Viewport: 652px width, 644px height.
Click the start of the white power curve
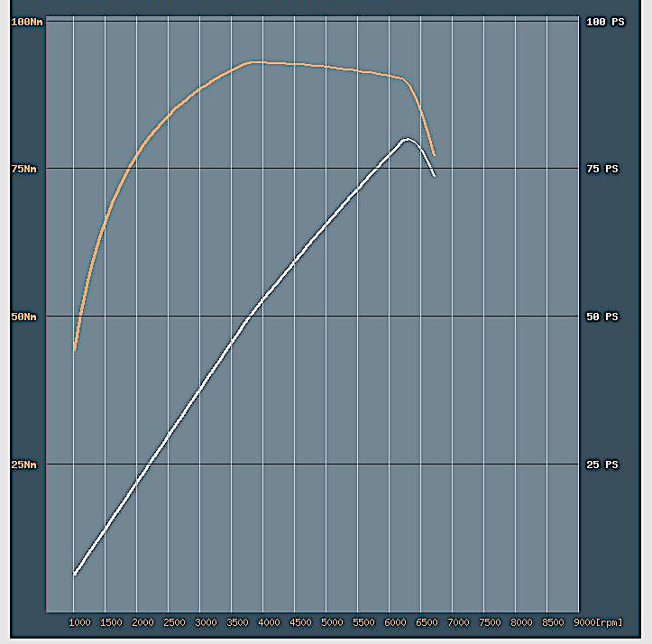point(75,575)
